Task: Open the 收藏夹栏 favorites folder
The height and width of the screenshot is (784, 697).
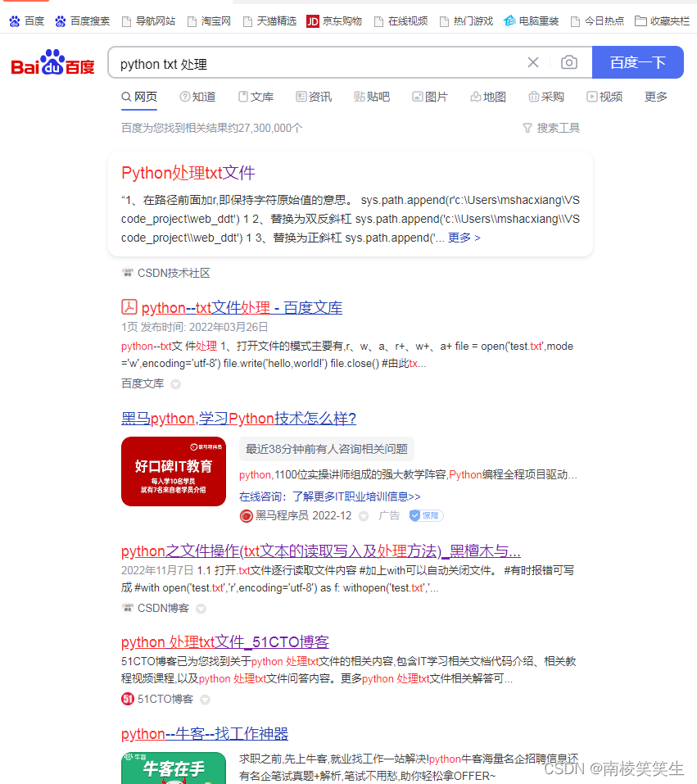Action: [x=663, y=21]
